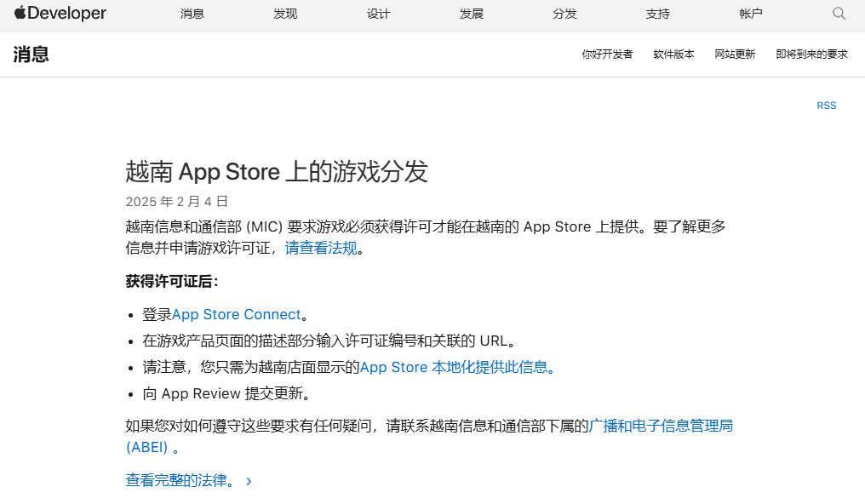Screen dimensions: 865x504
Task: Open the 发展 section
Action: (471, 14)
